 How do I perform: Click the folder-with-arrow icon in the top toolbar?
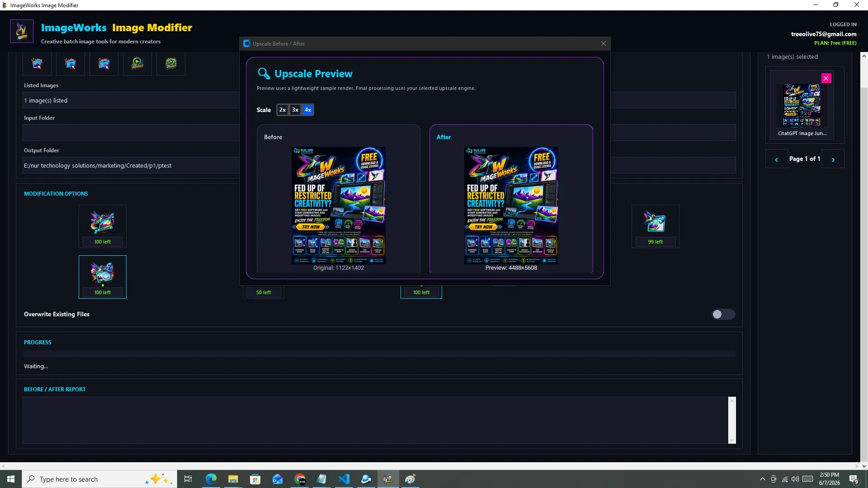pos(104,64)
